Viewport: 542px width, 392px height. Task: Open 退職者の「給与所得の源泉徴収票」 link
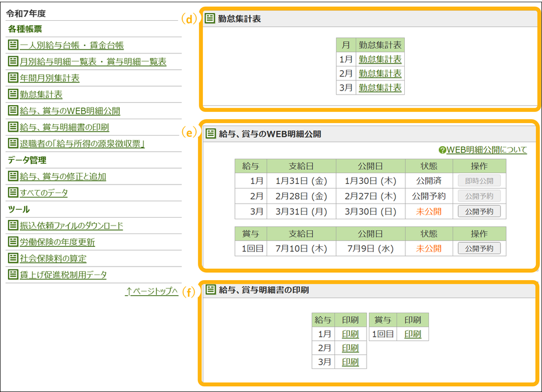click(82, 144)
